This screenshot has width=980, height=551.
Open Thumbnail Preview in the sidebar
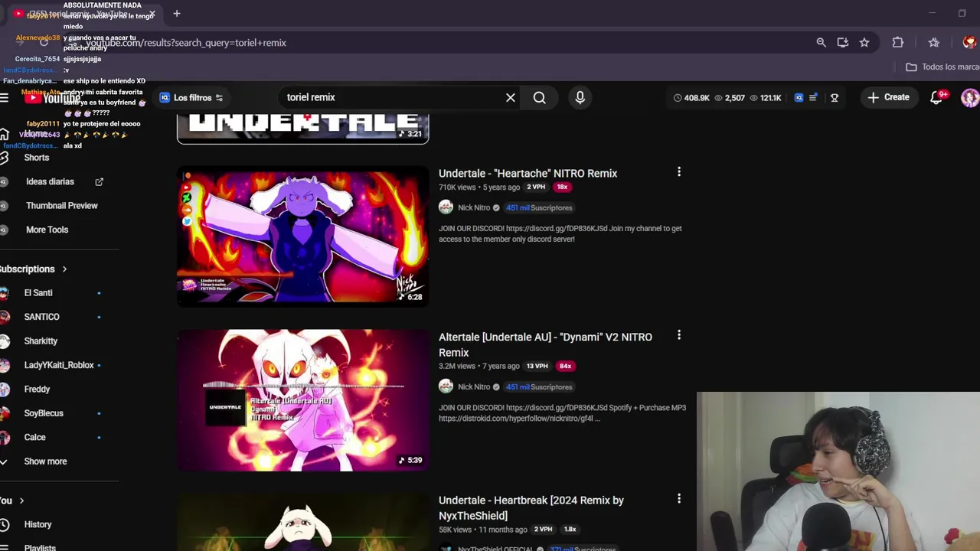coord(61,206)
